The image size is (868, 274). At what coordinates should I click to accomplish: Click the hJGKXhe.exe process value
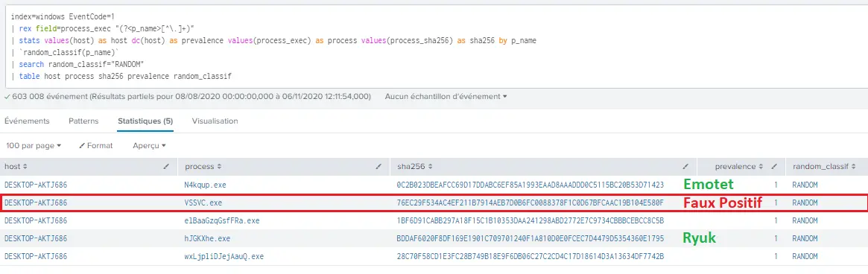208,238
